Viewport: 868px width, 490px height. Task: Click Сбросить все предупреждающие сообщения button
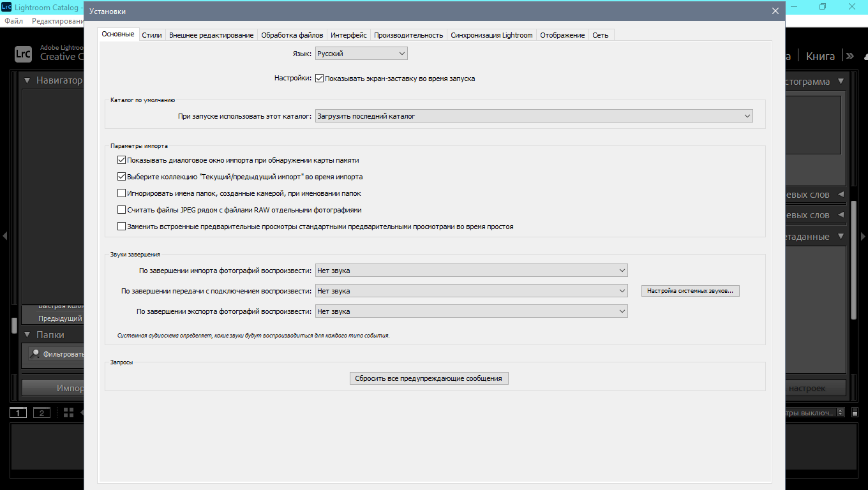coord(429,378)
